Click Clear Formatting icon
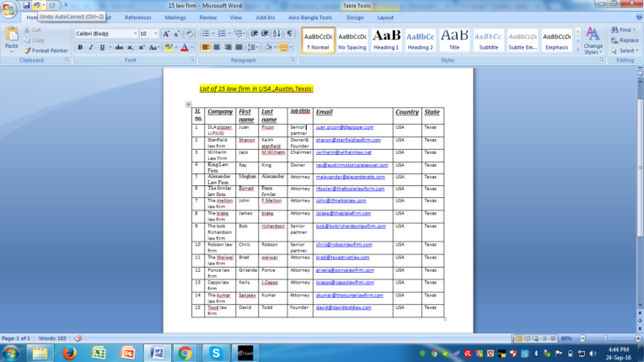The image size is (644, 362). pyautogui.click(x=189, y=34)
